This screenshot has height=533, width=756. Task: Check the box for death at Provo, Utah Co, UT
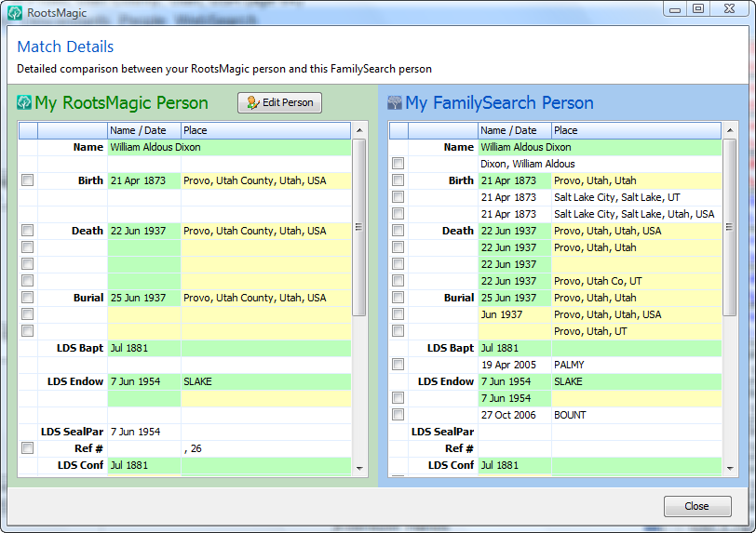(398, 281)
